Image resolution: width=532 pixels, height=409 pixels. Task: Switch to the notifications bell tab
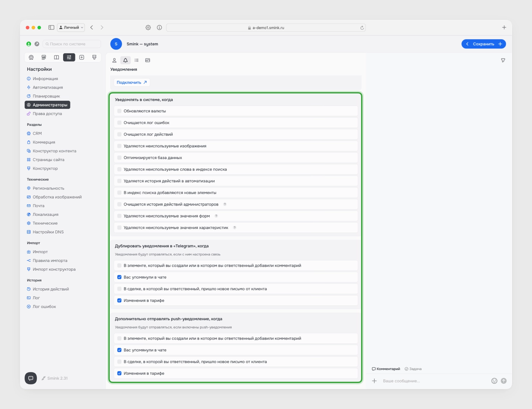125,60
